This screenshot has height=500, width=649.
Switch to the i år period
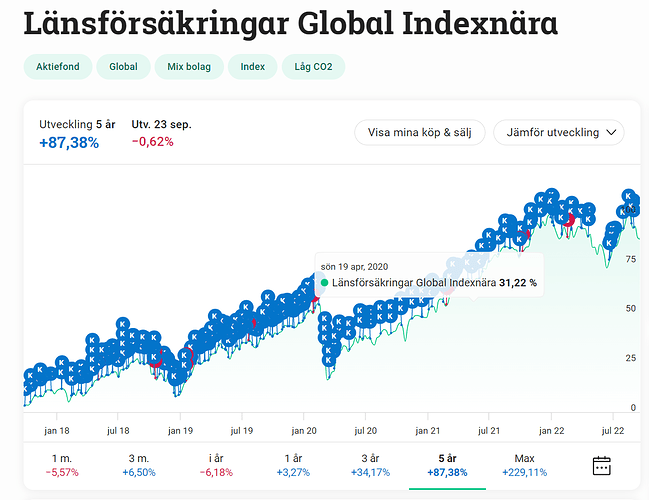point(214,464)
